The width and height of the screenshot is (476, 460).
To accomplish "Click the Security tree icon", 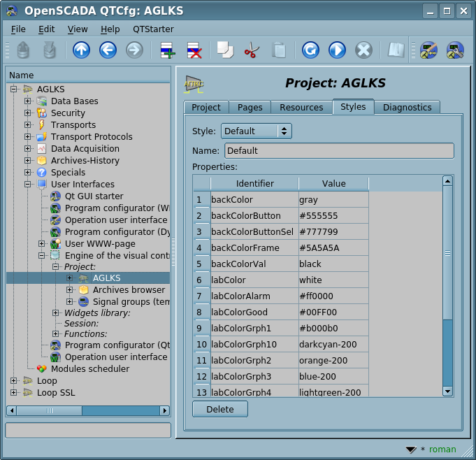I will pos(42,113).
